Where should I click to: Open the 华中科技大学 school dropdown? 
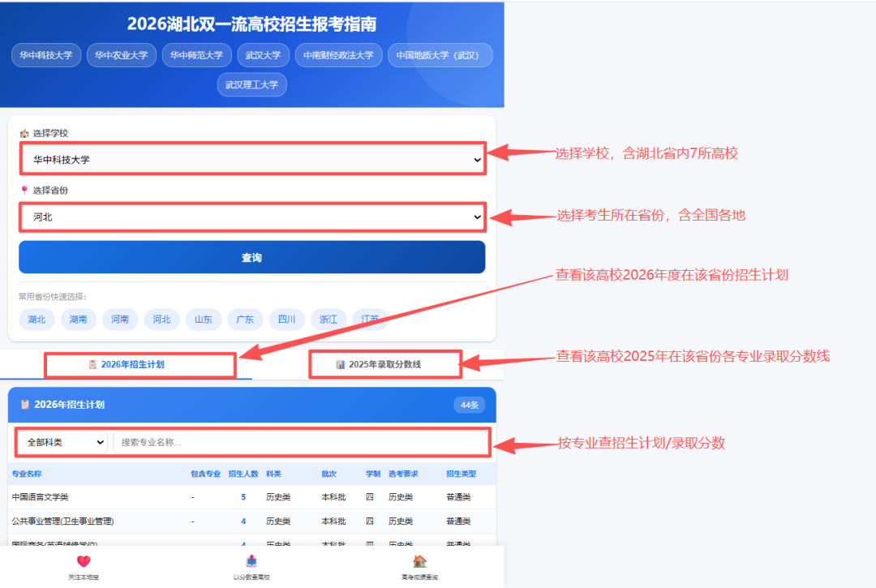click(x=252, y=159)
